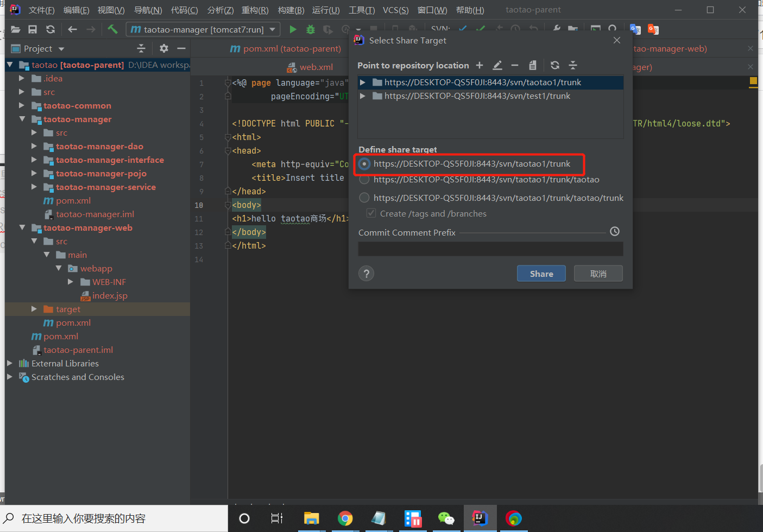Expand the taotao-manager-dao module
Image resolution: width=763 pixels, height=532 pixels.
click(x=34, y=146)
